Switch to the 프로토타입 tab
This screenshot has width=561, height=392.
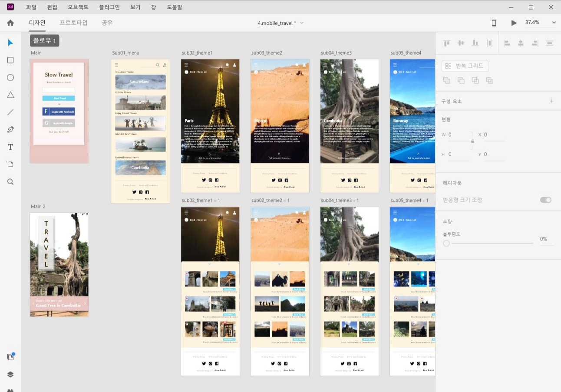73,23
